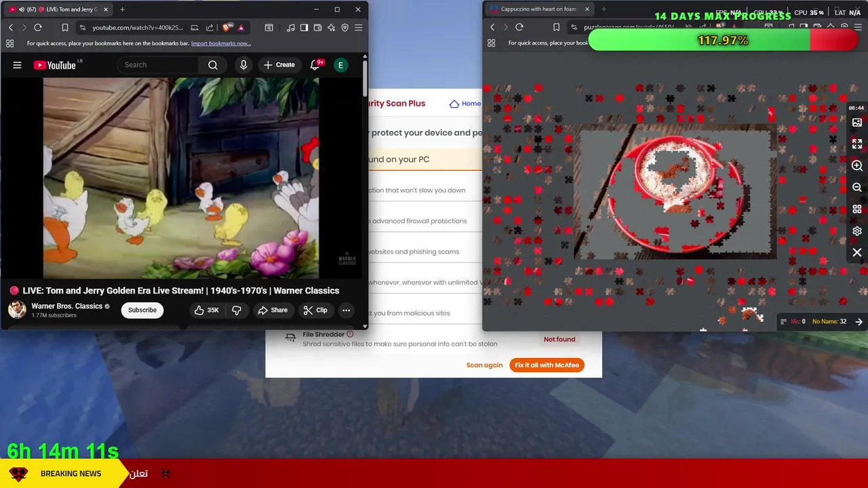This screenshot has width=868, height=488.
Task: Reload the puzzle page
Action: click(519, 27)
